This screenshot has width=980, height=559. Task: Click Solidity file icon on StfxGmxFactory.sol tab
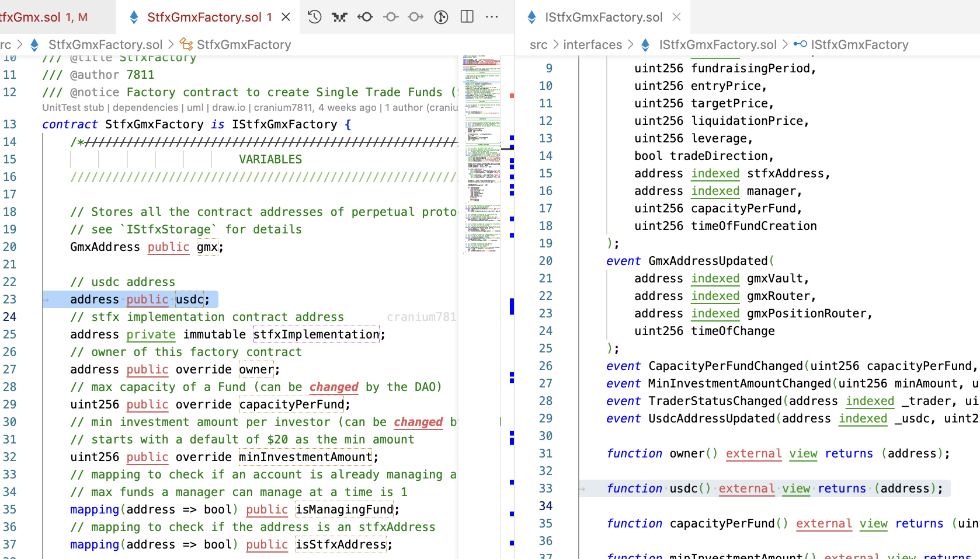coord(134,17)
